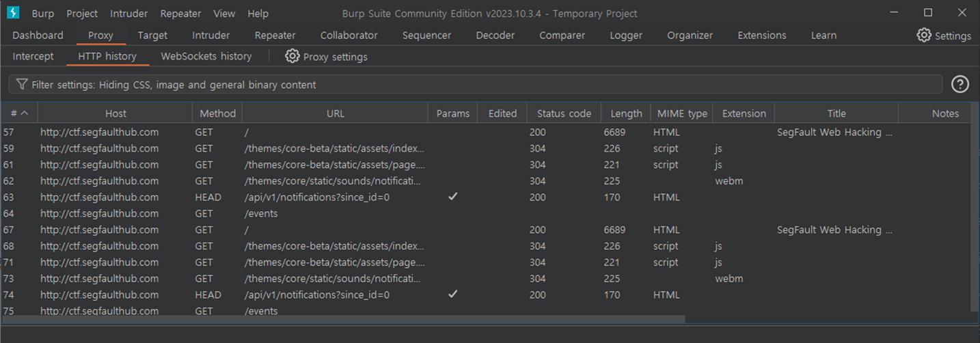The height and width of the screenshot is (343, 980).
Task: Open the View menu
Action: click(x=224, y=13)
